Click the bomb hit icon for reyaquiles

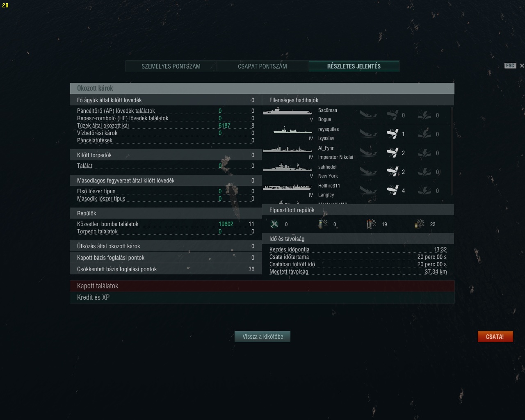(393, 134)
